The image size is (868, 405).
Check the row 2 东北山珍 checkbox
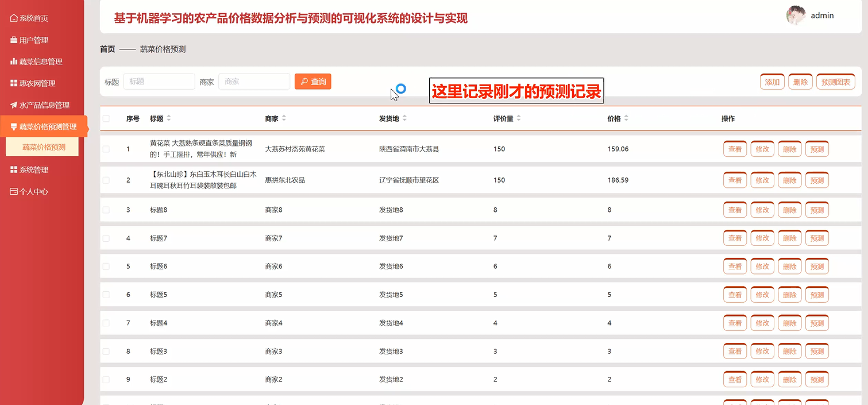coord(106,180)
